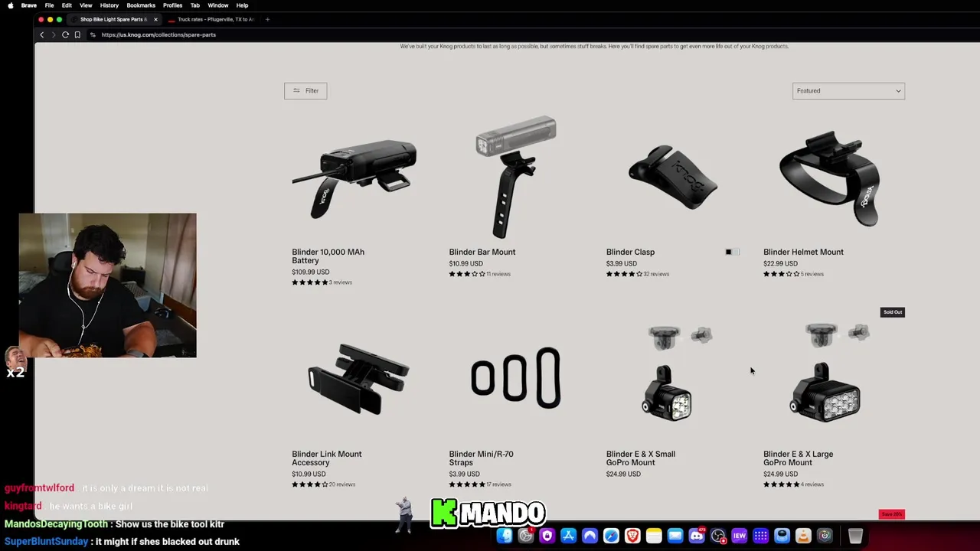
Task: Bookmark this page using the bookmark icon
Action: 77,34
